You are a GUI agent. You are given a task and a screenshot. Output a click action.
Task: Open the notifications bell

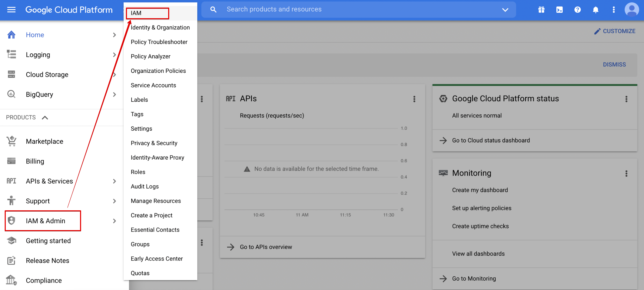click(596, 10)
